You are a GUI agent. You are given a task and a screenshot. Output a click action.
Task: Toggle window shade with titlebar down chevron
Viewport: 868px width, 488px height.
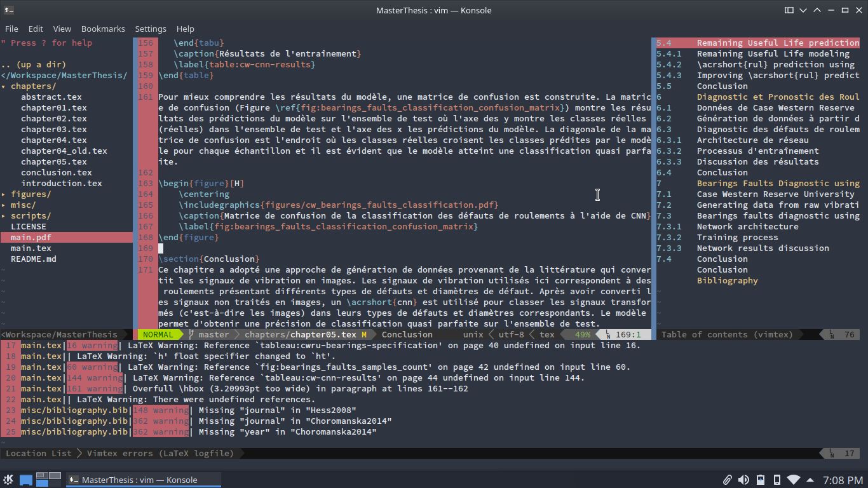[803, 10]
